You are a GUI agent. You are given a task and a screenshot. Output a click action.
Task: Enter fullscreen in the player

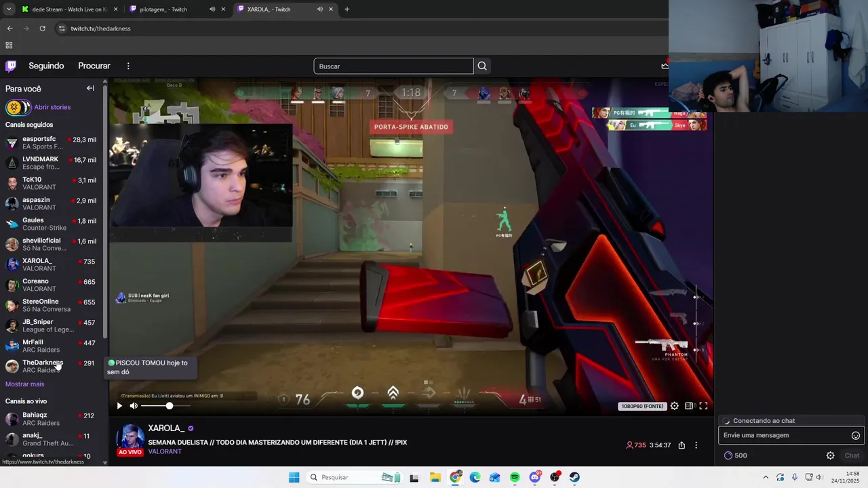703,406
